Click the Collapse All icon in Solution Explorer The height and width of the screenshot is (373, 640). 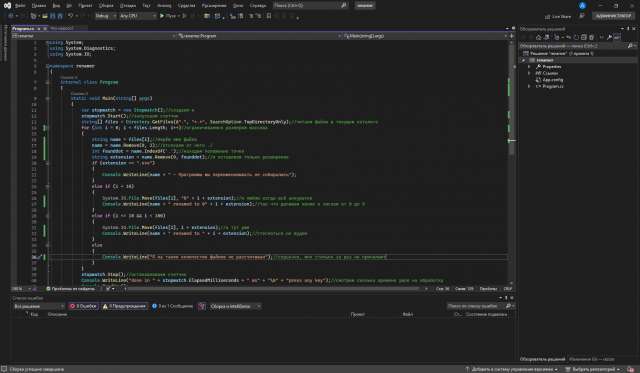584,37
